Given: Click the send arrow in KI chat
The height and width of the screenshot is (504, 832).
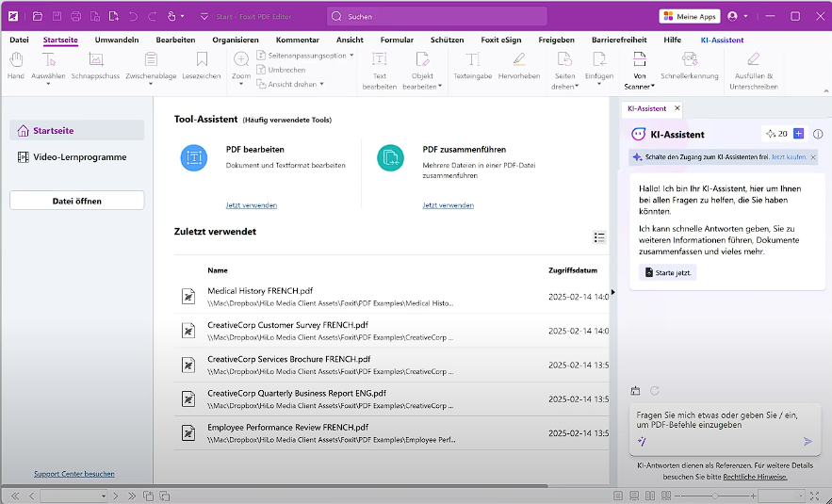Looking at the screenshot, I should tap(808, 442).
